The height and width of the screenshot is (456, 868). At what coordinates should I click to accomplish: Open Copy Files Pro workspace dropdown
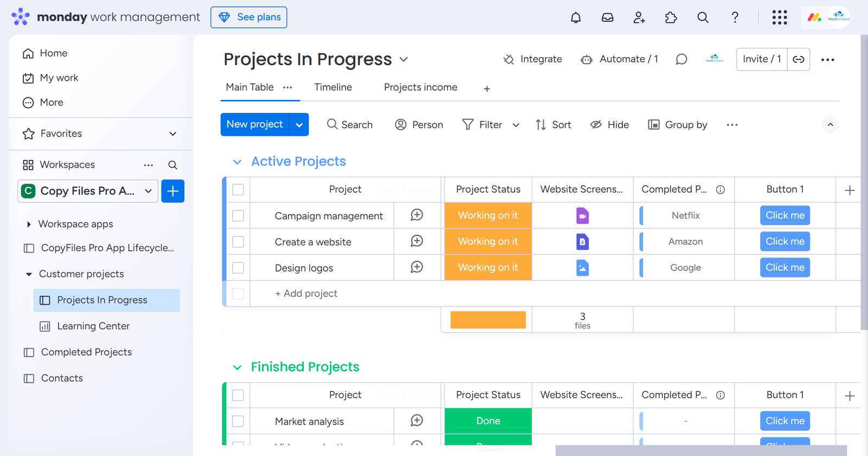tap(88, 191)
